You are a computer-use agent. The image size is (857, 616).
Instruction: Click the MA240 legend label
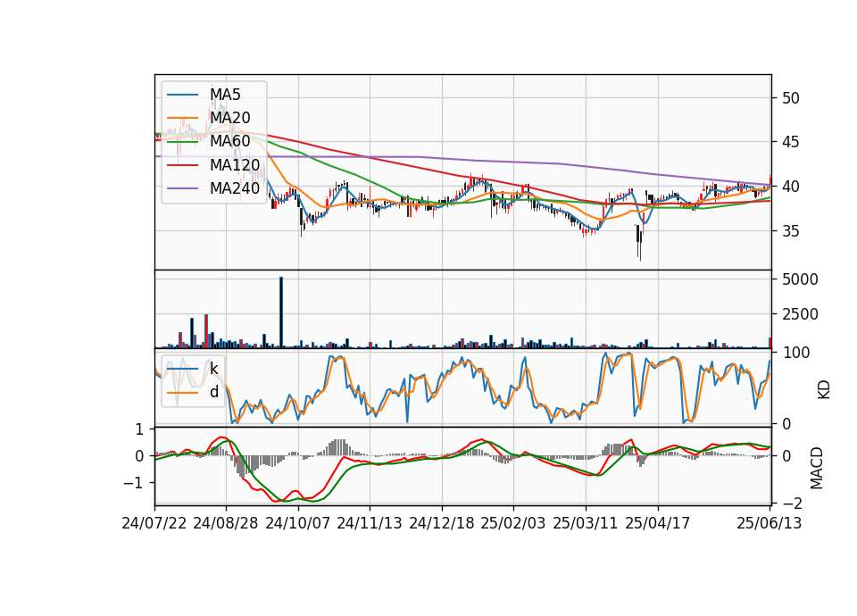pos(235,188)
